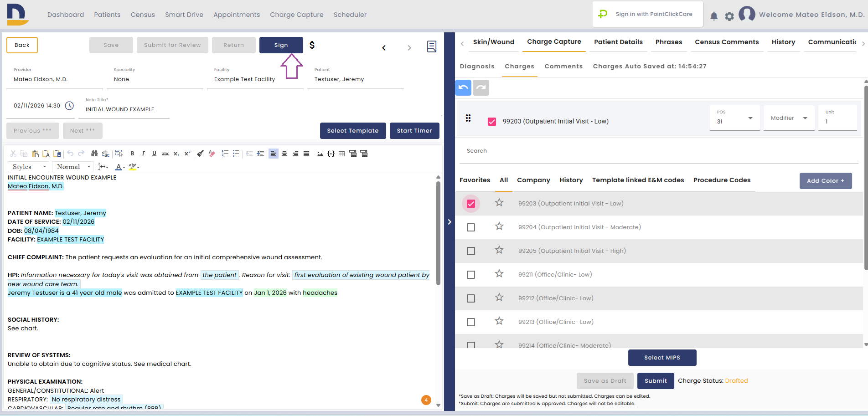The image size is (868, 416).
Task: Click the Sign button
Action: [x=281, y=45]
